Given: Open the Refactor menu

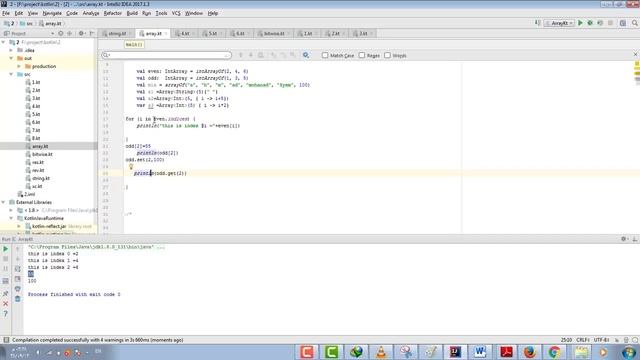Looking at the screenshot, I should coord(113,13).
